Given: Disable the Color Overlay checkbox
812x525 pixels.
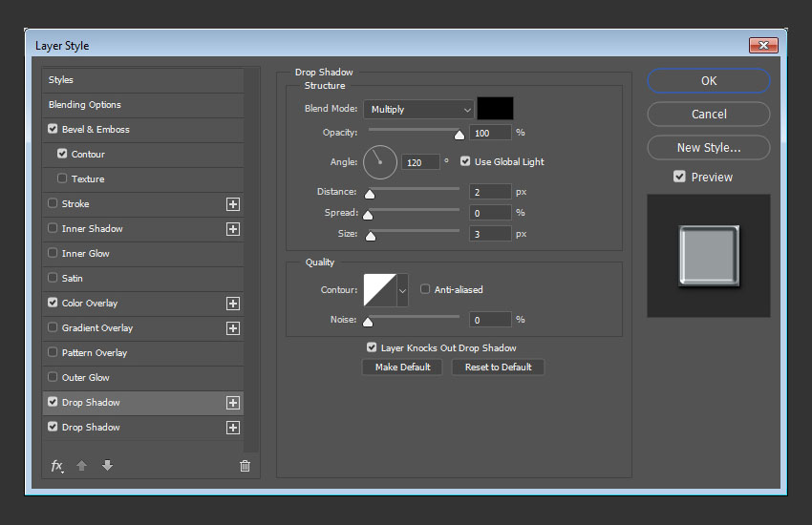Looking at the screenshot, I should (x=53, y=303).
